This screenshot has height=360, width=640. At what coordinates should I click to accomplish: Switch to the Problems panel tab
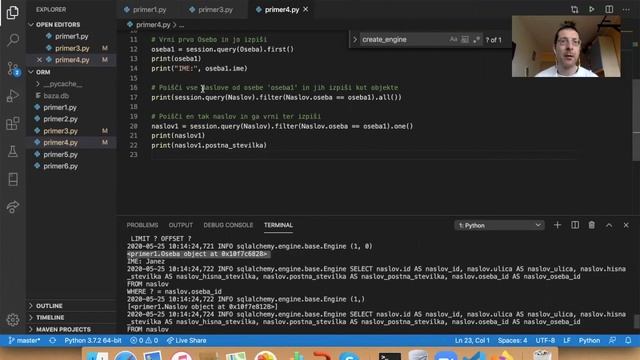142,225
